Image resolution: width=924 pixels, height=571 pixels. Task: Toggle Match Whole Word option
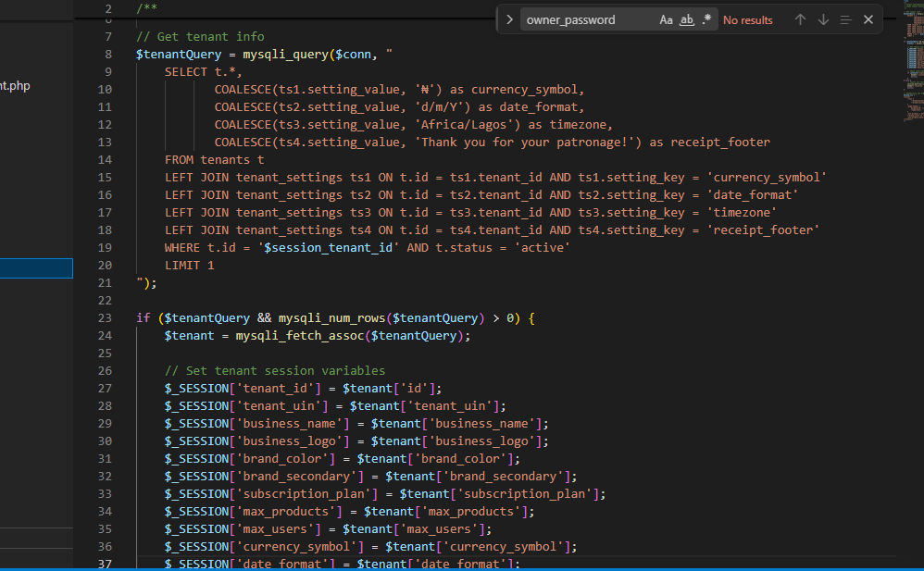pos(686,20)
